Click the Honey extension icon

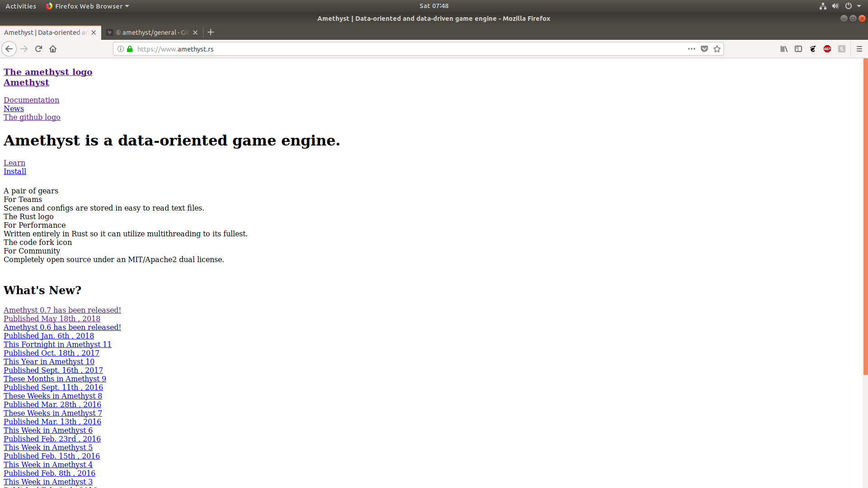[842, 49]
